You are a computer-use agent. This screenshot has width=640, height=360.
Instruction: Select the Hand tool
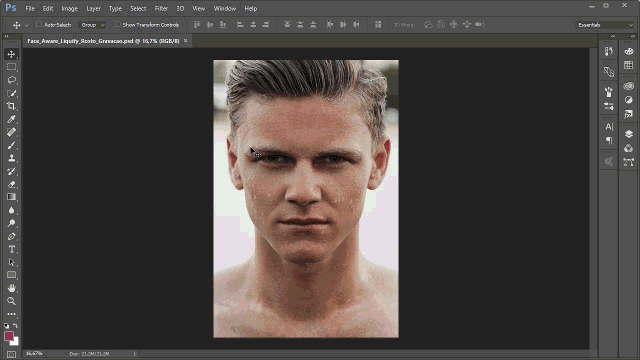point(11,288)
